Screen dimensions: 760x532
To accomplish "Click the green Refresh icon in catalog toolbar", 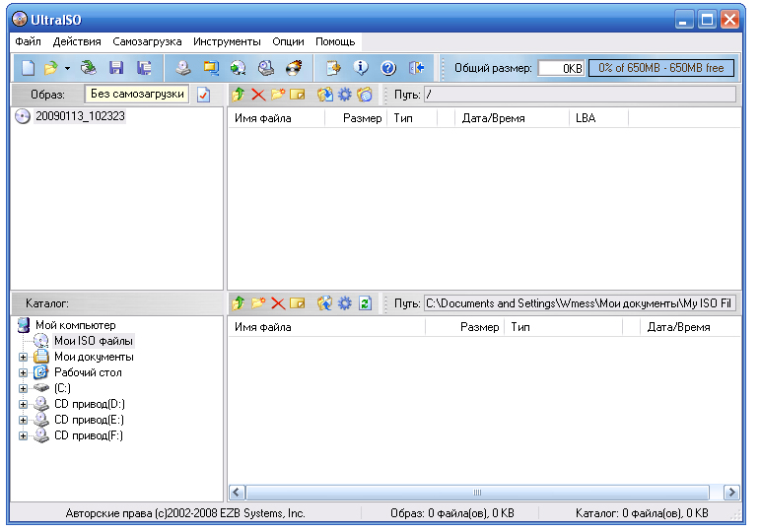I will (365, 303).
